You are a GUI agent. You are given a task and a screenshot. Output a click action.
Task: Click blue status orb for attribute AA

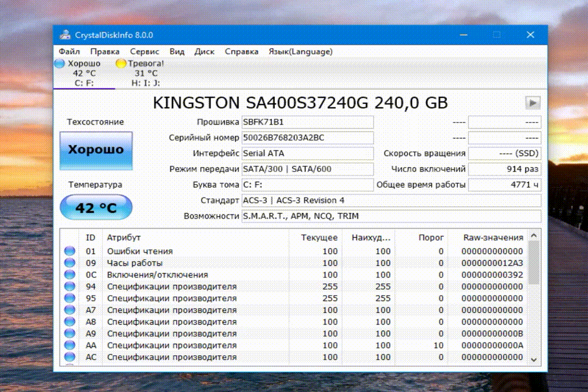click(69, 345)
